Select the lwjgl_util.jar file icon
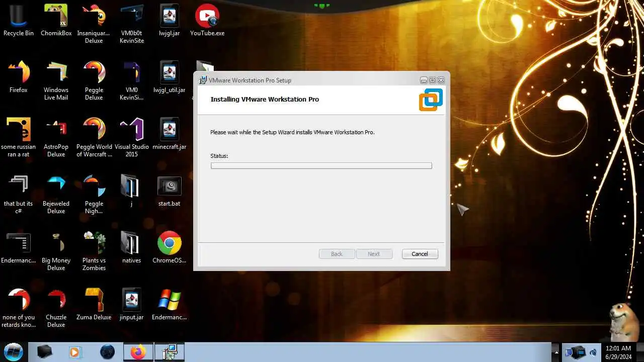The image size is (644, 362). [x=169, y=77]
